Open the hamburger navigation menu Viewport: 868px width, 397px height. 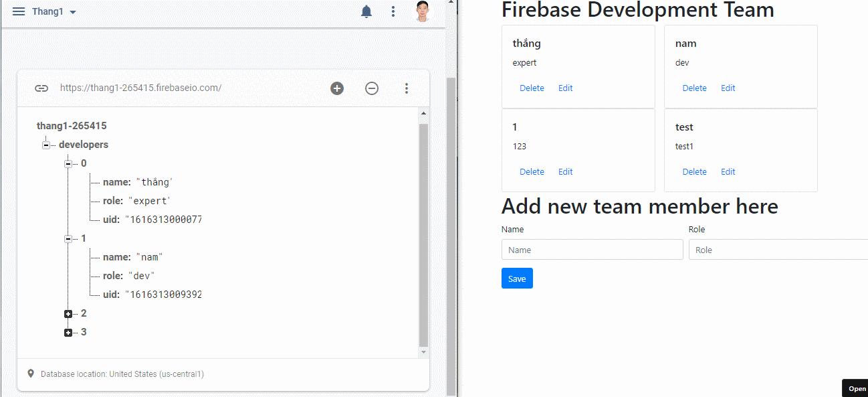tap(19, 12)
